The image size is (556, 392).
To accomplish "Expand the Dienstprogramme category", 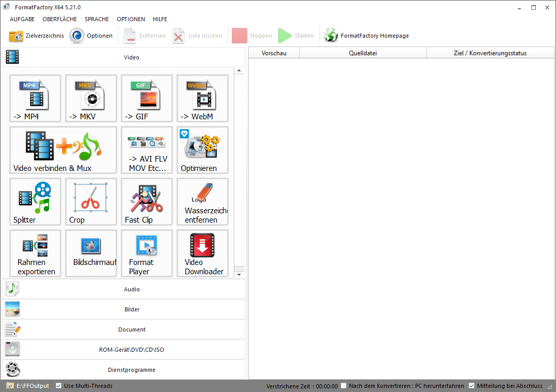I will 124,370.
